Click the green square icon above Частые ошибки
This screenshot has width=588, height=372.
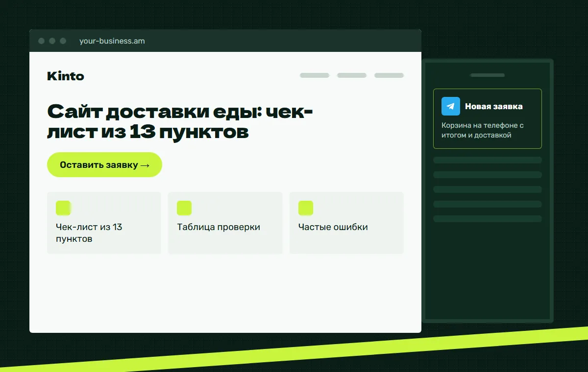point(306,208)
